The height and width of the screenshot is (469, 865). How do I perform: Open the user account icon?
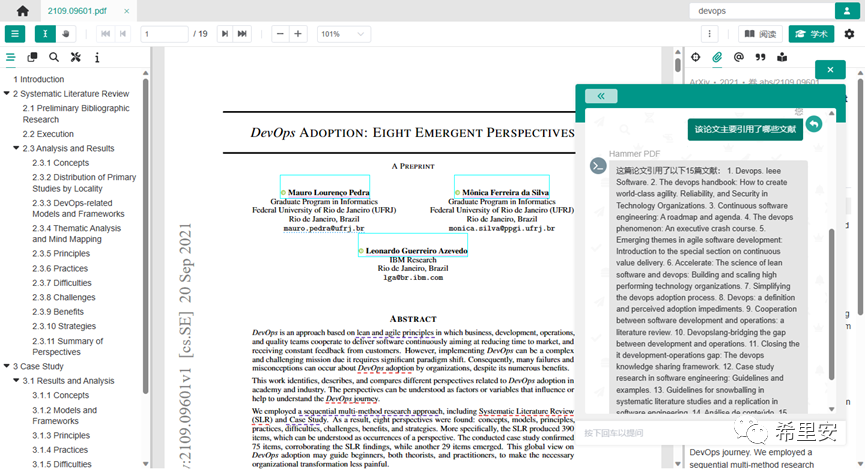(847, 10)
